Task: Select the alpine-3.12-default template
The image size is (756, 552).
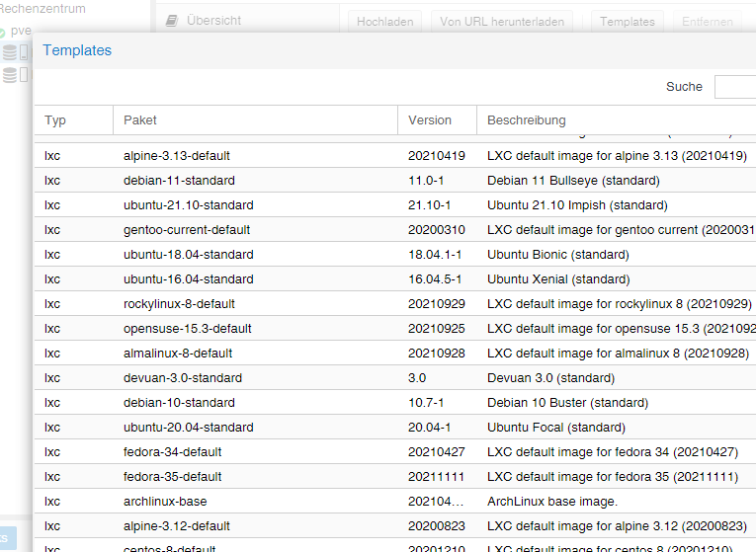Action: pos(395,526)
